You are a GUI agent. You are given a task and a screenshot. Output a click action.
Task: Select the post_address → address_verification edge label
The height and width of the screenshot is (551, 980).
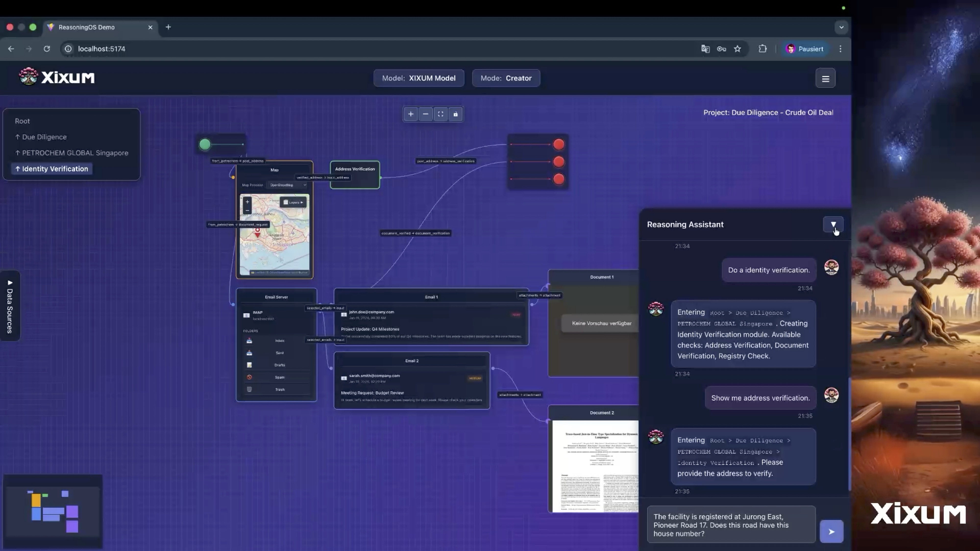click(x=445, y=161)
